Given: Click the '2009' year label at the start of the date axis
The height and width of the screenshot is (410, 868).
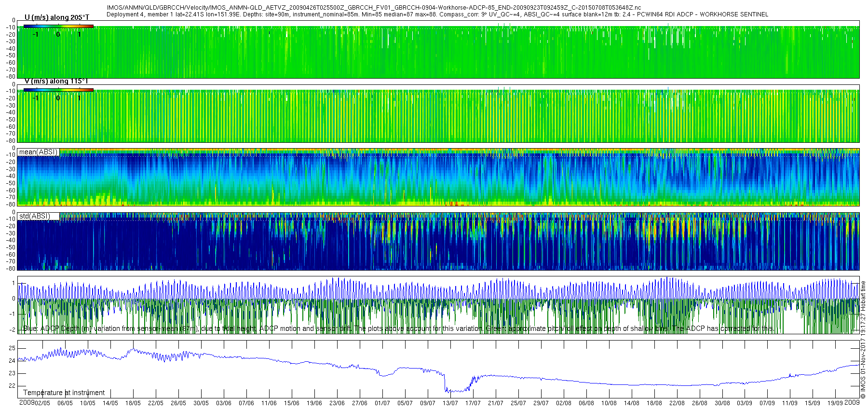Looking at the screenshot, I should tap(27, 402).
